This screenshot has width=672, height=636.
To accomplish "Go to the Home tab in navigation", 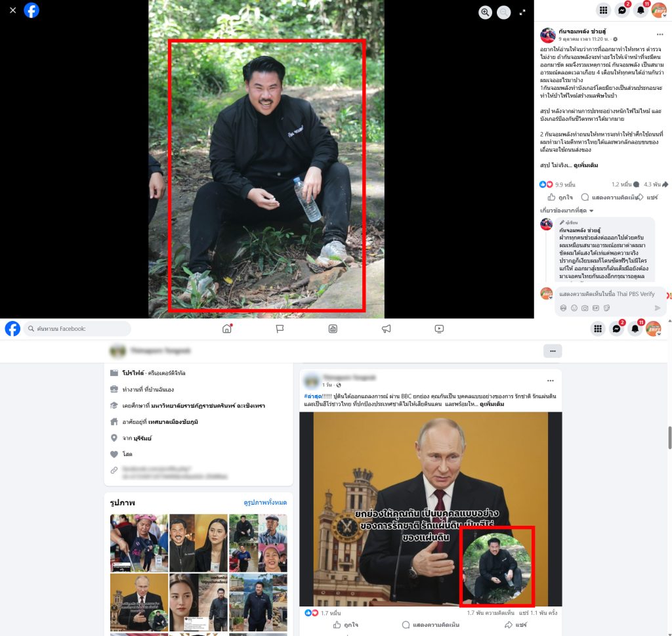I will pos(227,329).
